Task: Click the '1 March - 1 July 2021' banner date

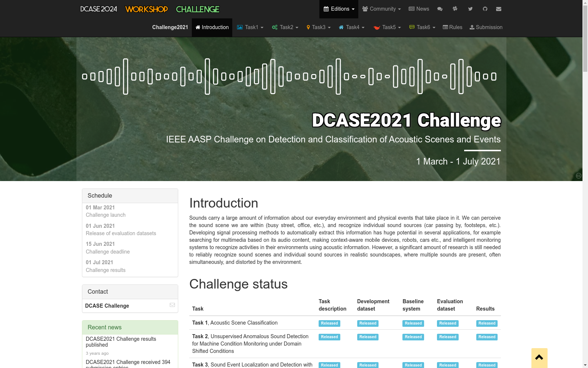Action: click(458, 162)
